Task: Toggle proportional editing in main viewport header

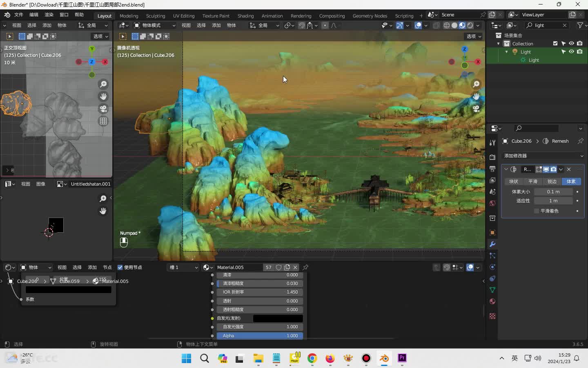Action: [x=325, y=25]
